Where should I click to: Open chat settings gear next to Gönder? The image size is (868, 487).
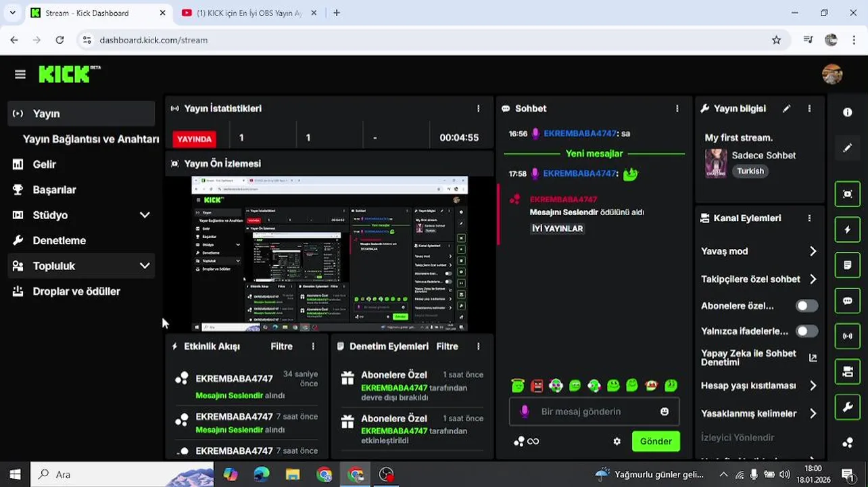[617, 441]
